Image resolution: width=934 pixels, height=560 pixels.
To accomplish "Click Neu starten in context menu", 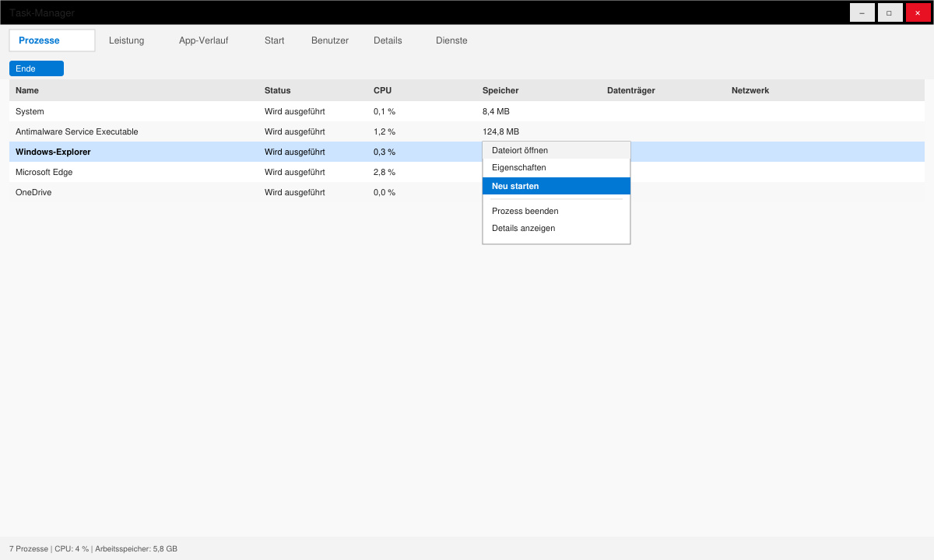I will [557, 186].
